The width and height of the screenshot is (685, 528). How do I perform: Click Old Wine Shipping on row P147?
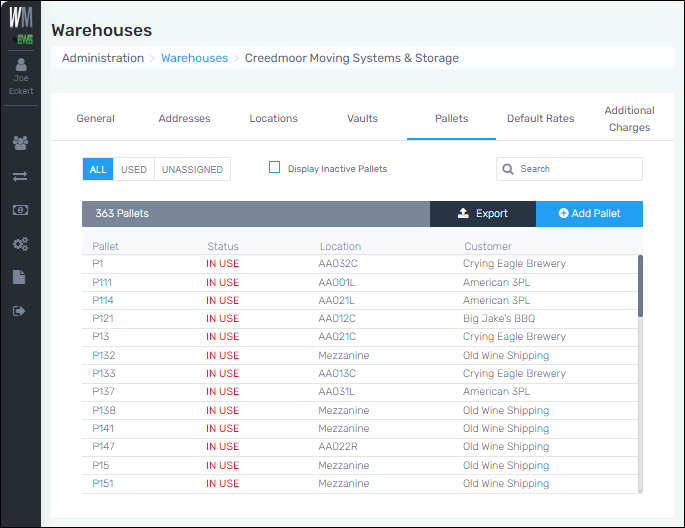[x=506, y=447]
